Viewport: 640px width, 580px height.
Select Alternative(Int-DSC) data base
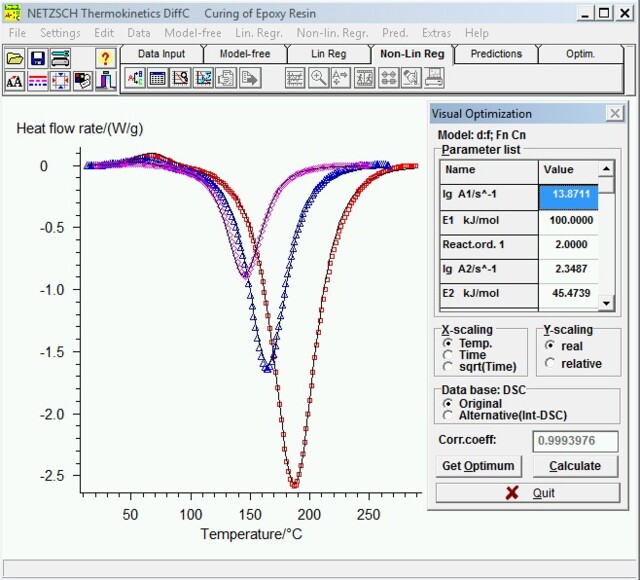[x=447, y=415]
